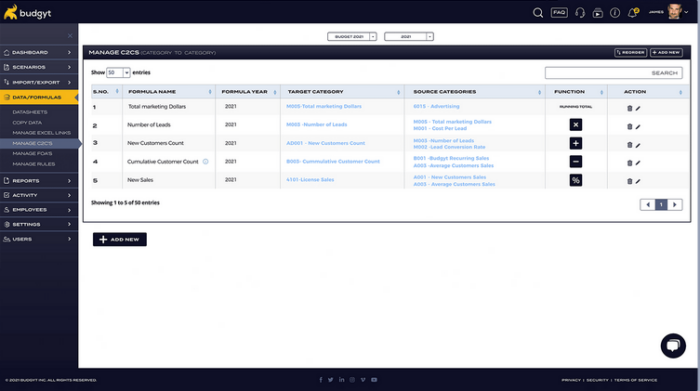This screenshot has width=700, height=391.
Task: Delete the New Customers Count formula
Action: (x=629, y=145)
